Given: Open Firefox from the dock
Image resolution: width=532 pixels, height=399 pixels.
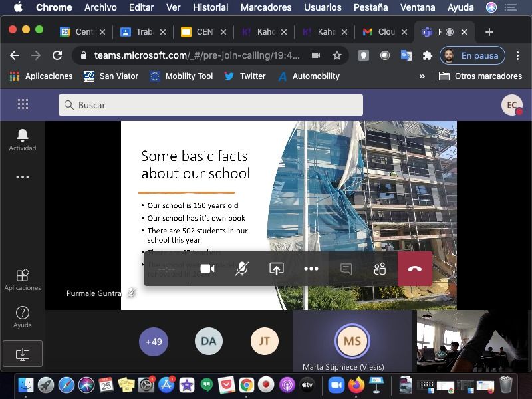Looking at the screenshot, I should point(356,385).
